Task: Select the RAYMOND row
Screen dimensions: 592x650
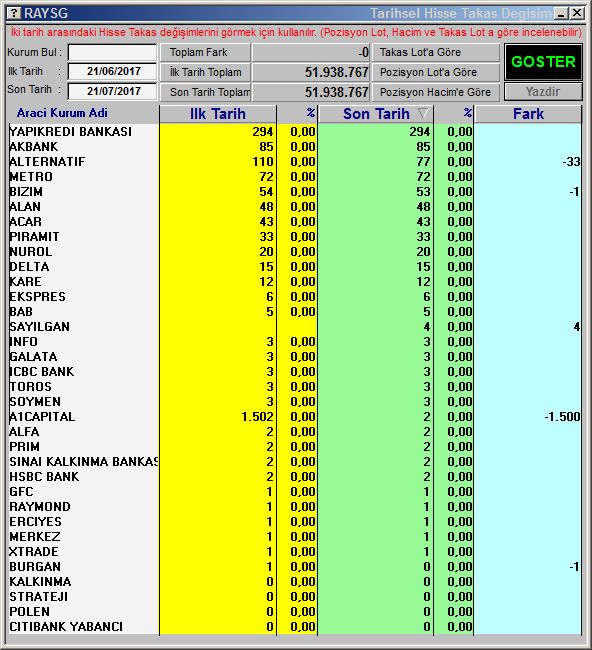Action: coord(295,507)
